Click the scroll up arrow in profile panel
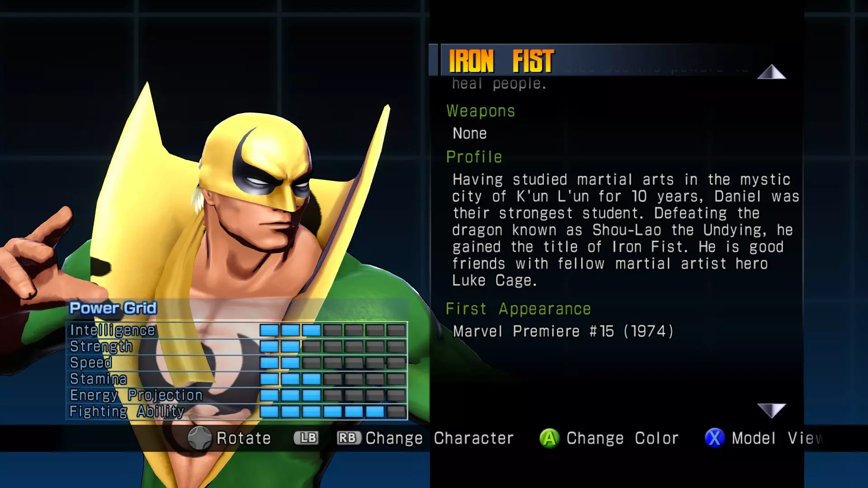Image resolution: width=868 pixels, height=488 pixels. (x=771, y=72)
